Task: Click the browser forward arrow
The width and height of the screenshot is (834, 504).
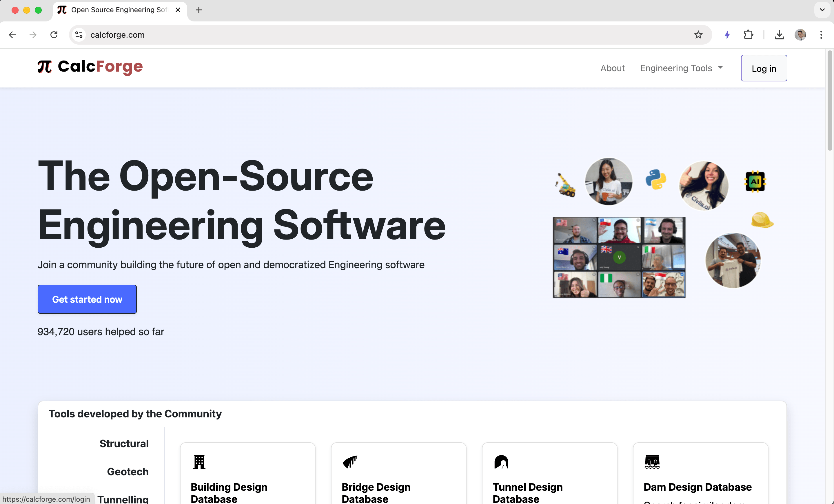Action: pyautogui.click(x=33, y=35)
